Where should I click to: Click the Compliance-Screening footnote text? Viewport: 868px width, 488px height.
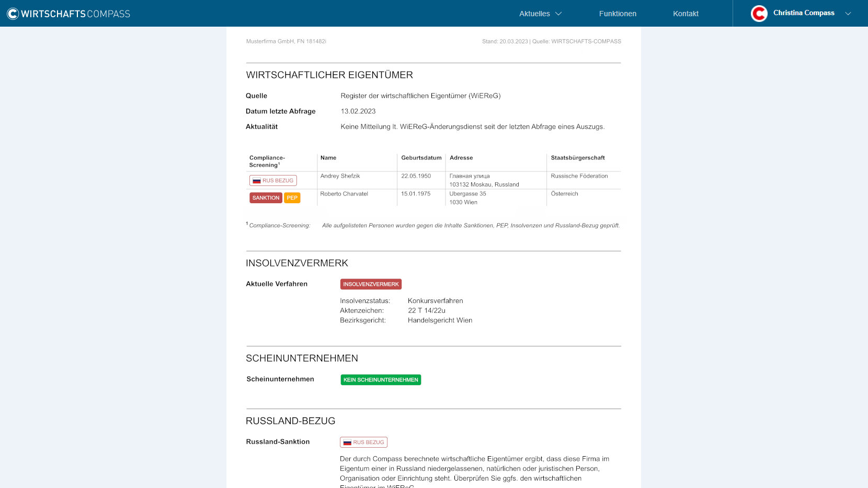(433, 226)
